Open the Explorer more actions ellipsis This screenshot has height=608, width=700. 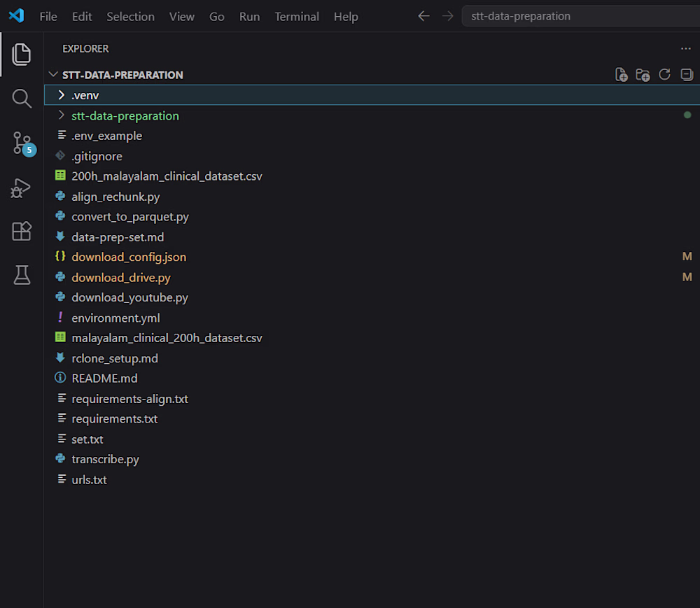686,48
